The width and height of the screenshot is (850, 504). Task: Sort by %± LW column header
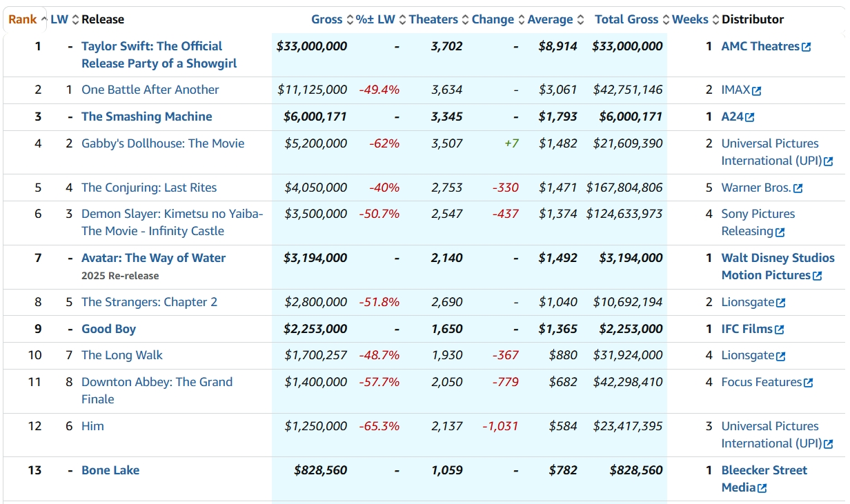tap(375, 19)
